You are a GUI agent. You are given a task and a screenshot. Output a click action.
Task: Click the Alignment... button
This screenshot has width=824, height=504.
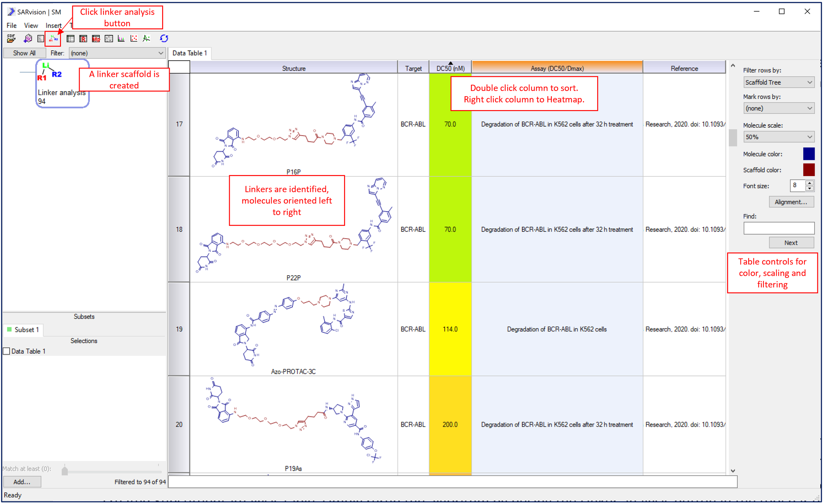pos(791,202)
